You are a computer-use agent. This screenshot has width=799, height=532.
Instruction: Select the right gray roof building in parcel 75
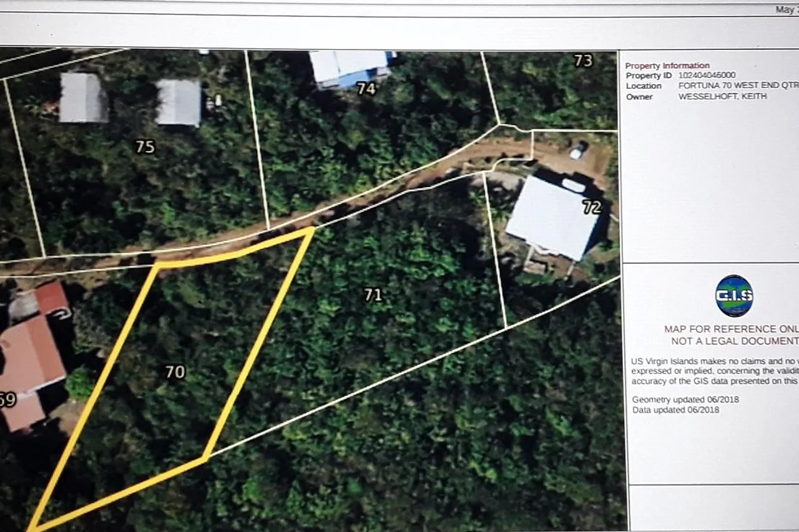[179, 102]
